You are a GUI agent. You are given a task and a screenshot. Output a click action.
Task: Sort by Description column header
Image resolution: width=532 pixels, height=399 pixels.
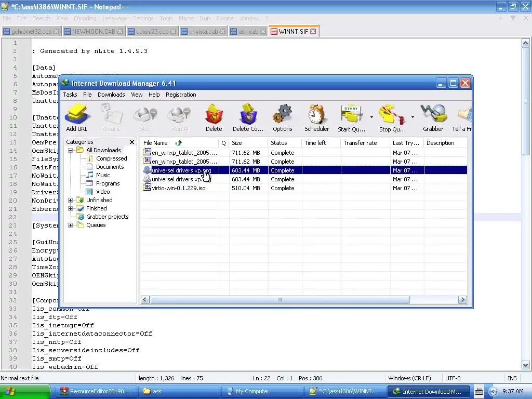pyautogui.click(x=445, y=143)
